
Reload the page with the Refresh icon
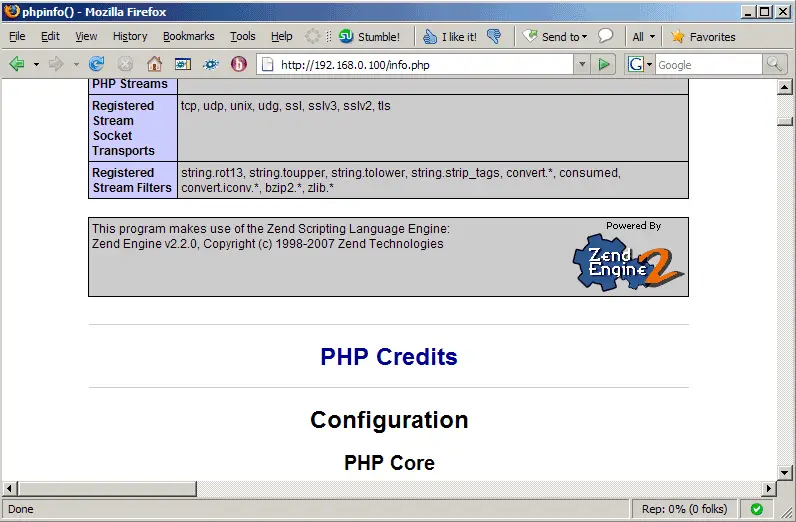tap(96, 64)
